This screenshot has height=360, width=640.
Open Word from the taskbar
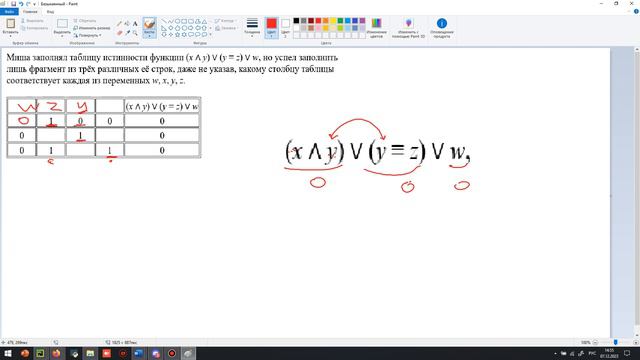[139, 353]
